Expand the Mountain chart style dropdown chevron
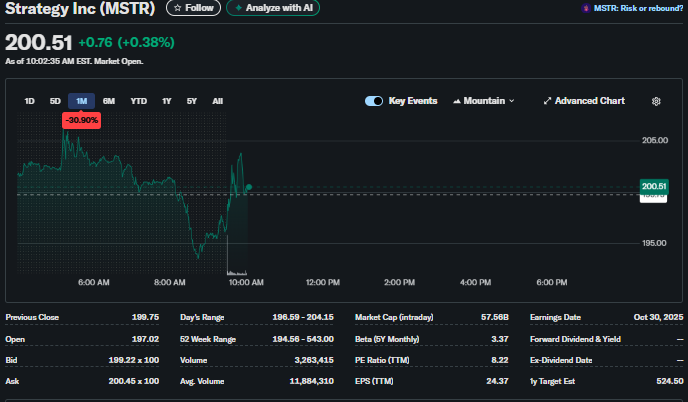The image size is (688, 402). coord(512,101)
